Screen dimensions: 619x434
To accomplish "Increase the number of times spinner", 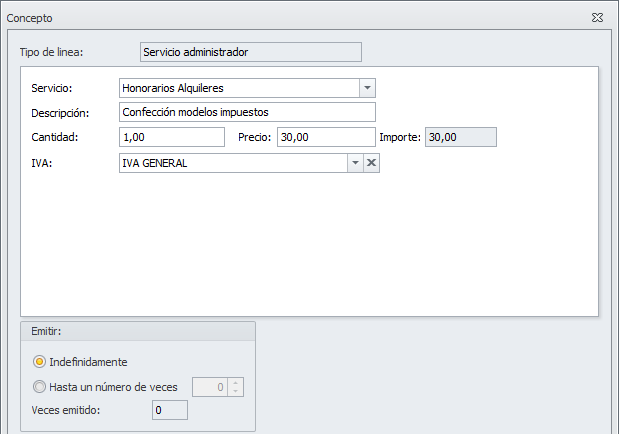I will click(x=235, y=382).
